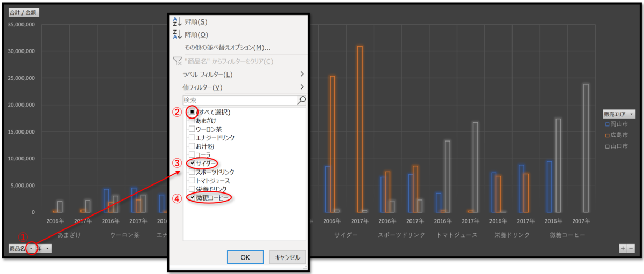This screenshot has height=274, width=644.
Task: Sort ascending with 昇順(S)
Action: (196, 22)
